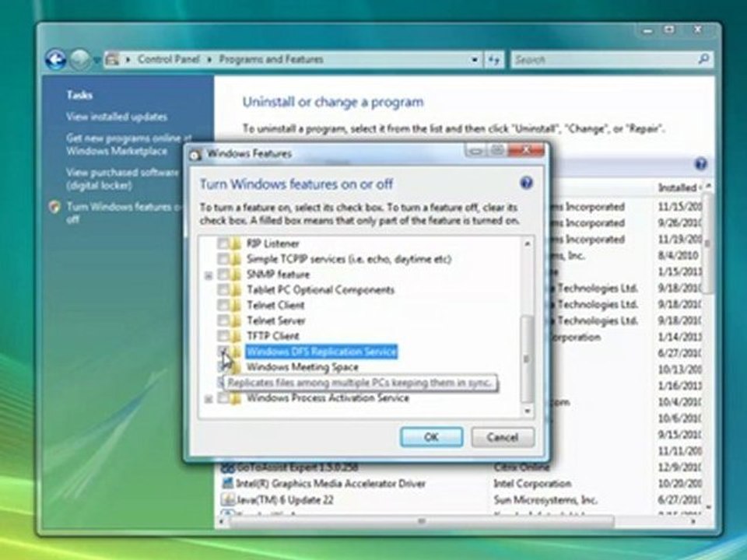
Task: Click the program list horizontal scrollbar
Action: (422, 521)
